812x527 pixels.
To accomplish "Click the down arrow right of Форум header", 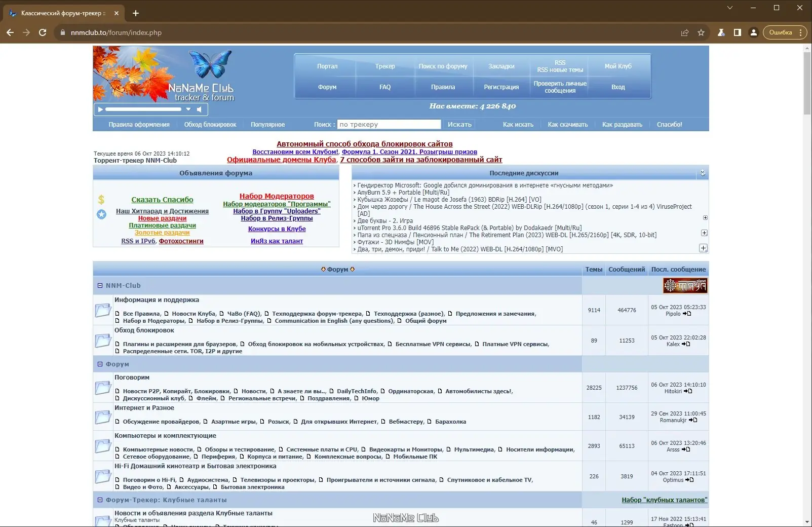I will tap(353, 270).
